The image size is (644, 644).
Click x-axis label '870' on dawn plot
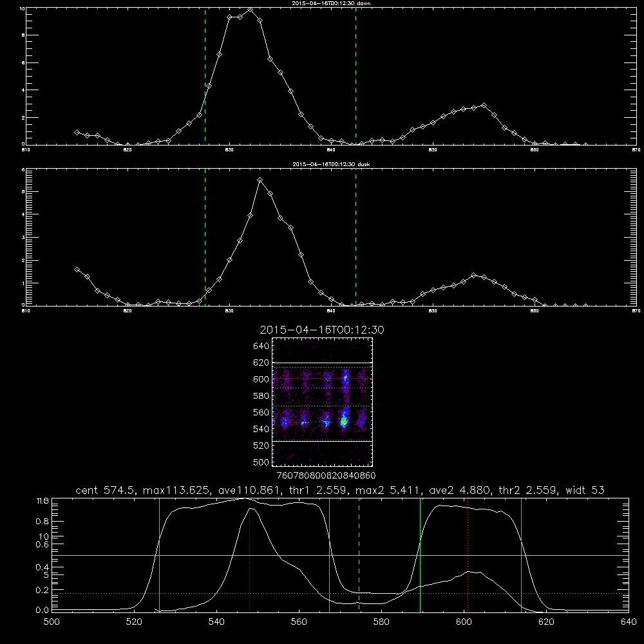pyautogui.click(x=636, y=150)
